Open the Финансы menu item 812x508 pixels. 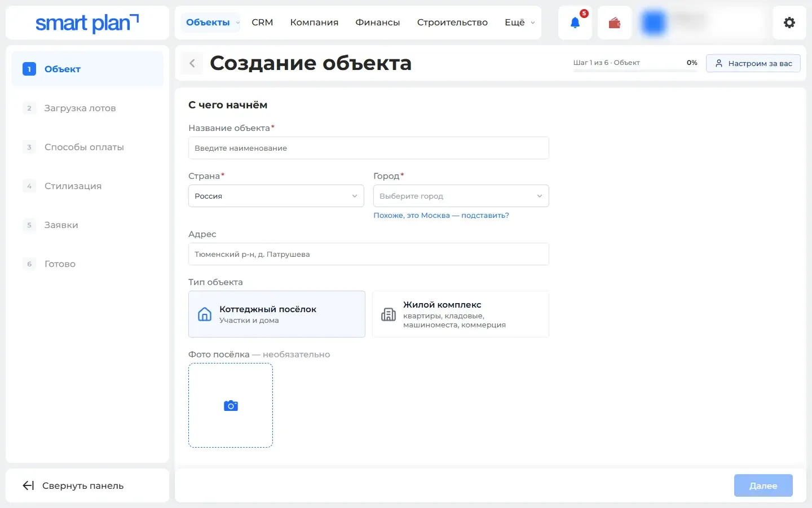point(378,23)
